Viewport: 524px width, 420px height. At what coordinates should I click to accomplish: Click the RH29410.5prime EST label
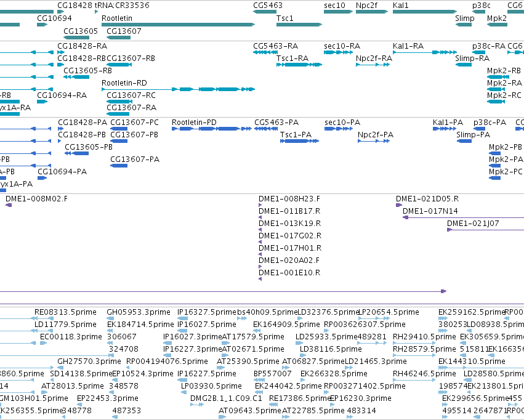point(424,337)
